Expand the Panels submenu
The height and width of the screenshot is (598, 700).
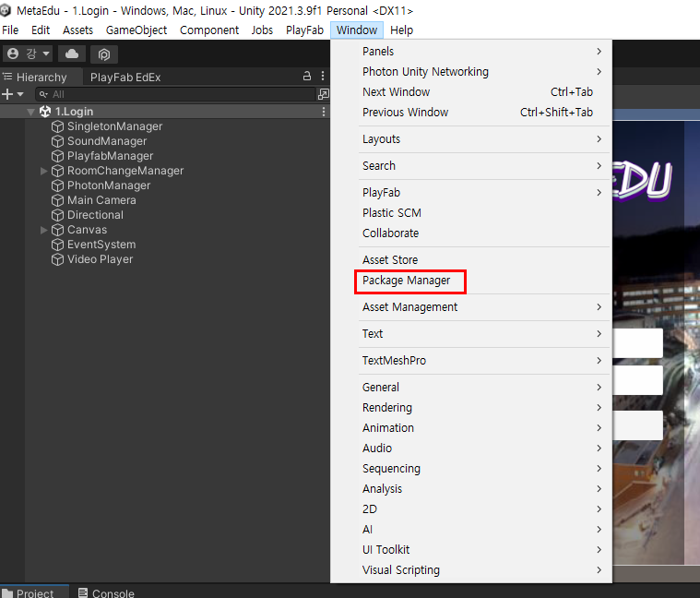[471, 52]
